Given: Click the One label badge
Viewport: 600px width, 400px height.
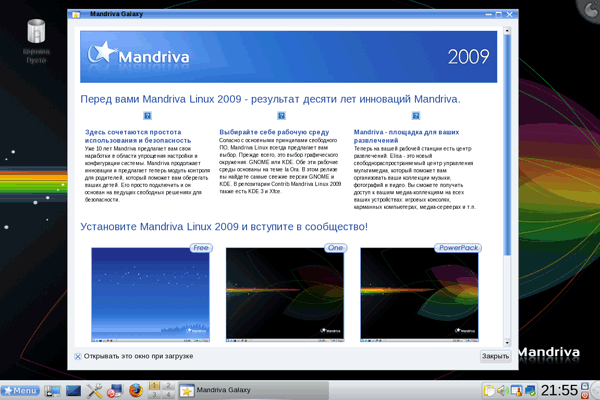Looking at the screenshot, I should (336, 248).
